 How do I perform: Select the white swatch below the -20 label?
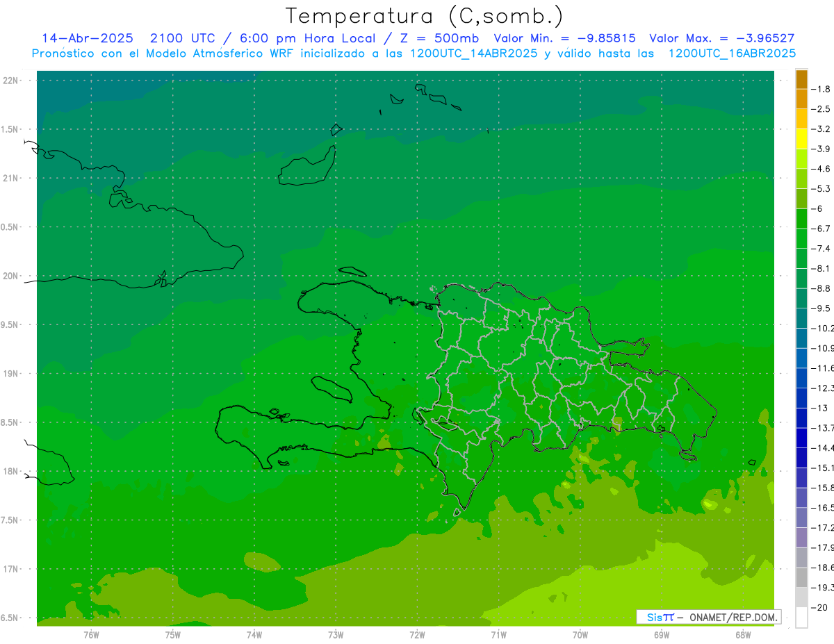click(801, 617)
